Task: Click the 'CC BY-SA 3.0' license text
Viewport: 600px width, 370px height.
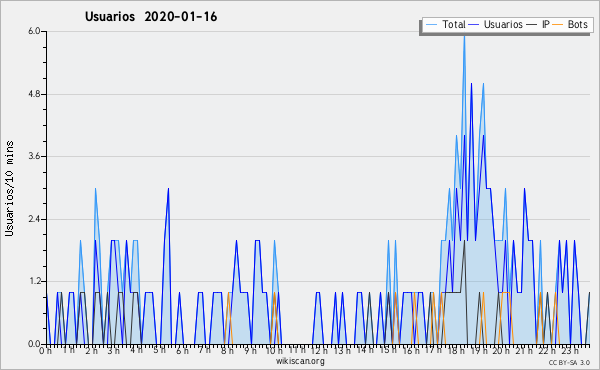Action: (x=569, y=362)
